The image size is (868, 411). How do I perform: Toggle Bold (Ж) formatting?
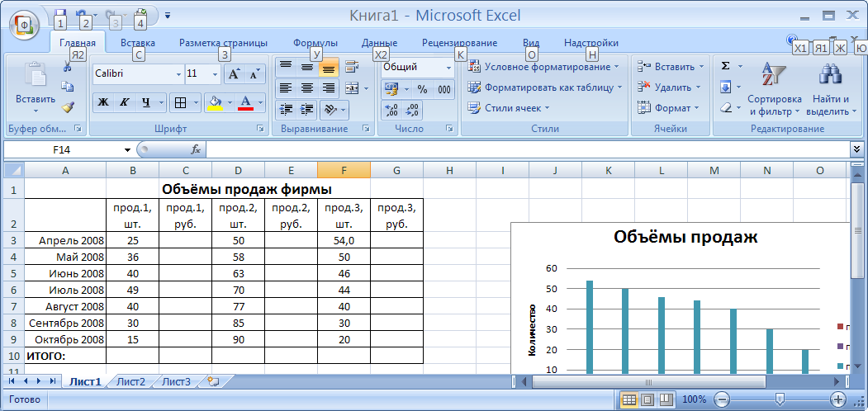(x=103, y=102)
